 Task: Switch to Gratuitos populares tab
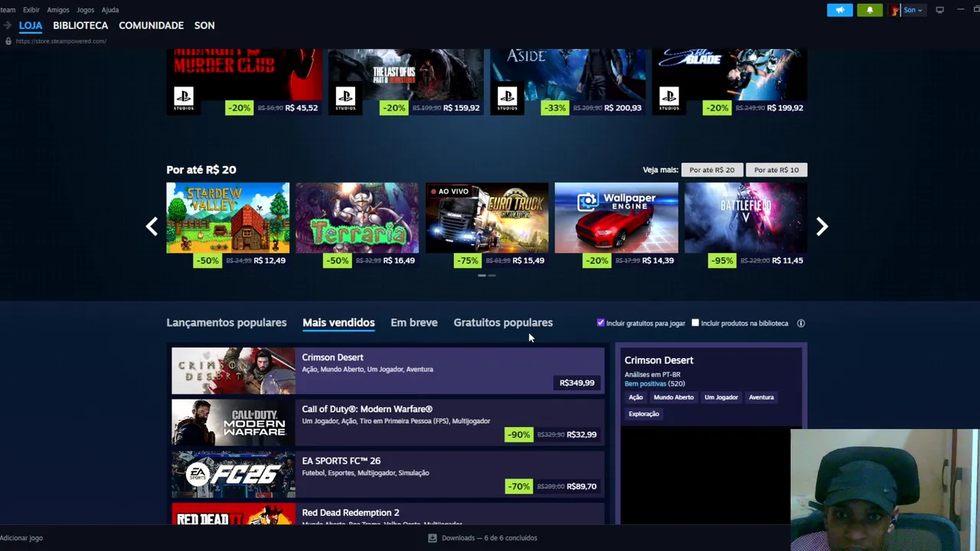pyautogui.click(x=503, y=323)
